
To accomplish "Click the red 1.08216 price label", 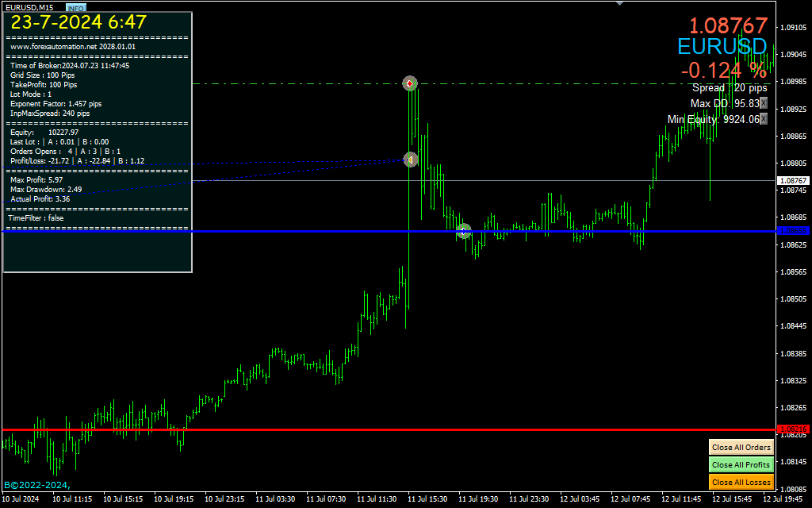I will tap(793, 429).
